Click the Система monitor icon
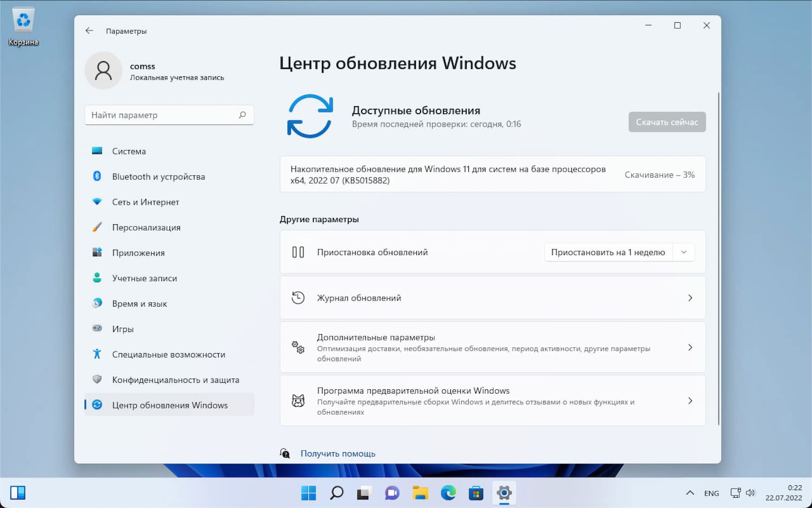The width and height of the screenshot is (812, 508). 97,151
